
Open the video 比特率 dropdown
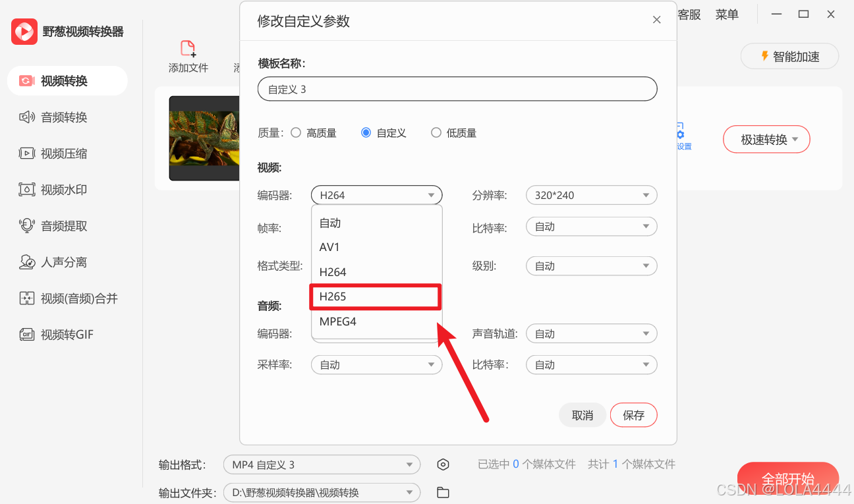(592, 227)
